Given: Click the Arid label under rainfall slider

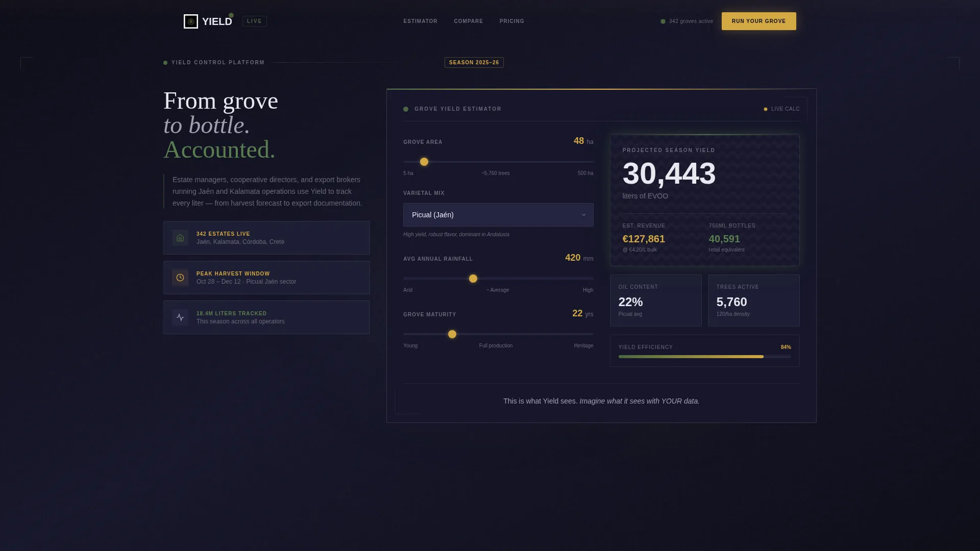Looking at the screenshot, I should (408, 290).
